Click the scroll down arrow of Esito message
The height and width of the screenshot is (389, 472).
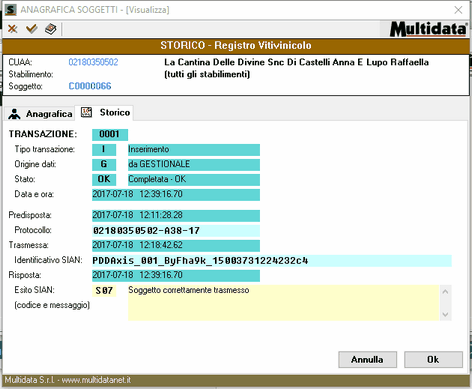[x=445, y=314]
